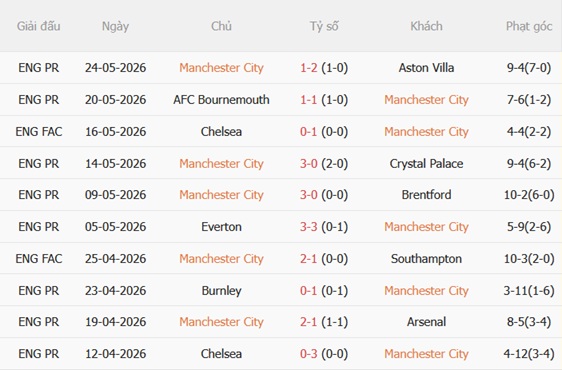Open Manchester City link dated 24-05-2026
This screenshot has width=562, height=370.
click(221, 68)
